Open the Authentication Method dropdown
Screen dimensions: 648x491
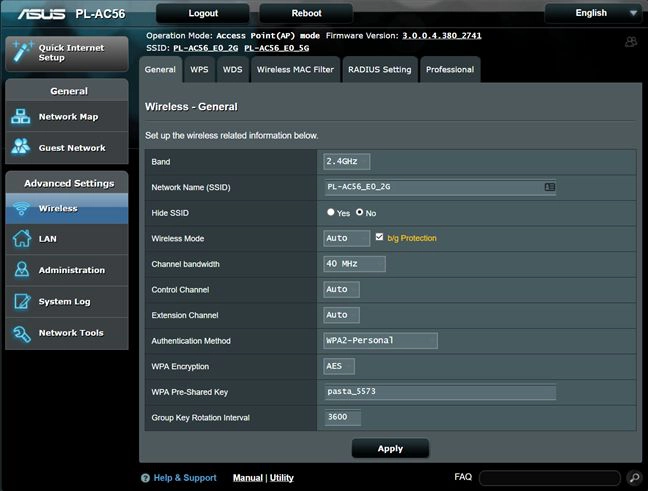(x=380, y=341)
